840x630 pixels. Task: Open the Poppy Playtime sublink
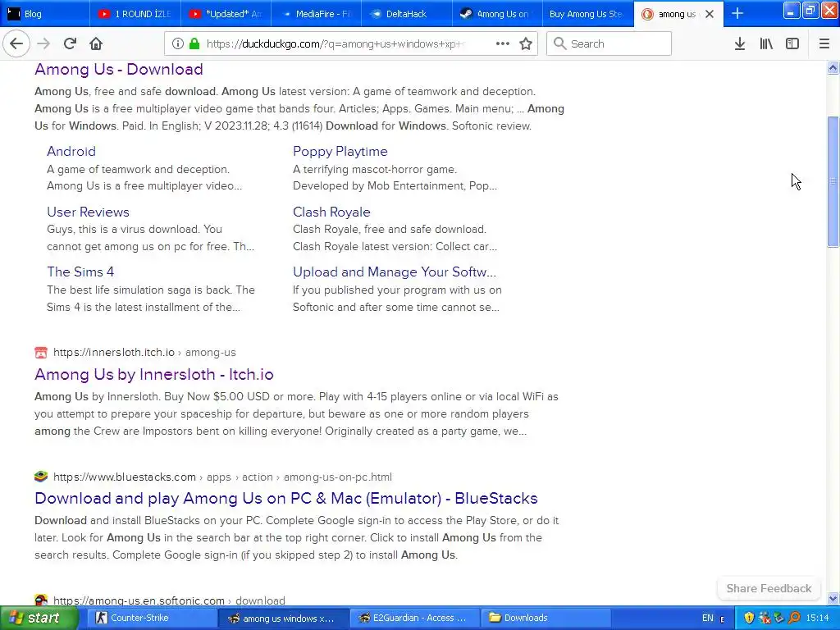point(340,151)
